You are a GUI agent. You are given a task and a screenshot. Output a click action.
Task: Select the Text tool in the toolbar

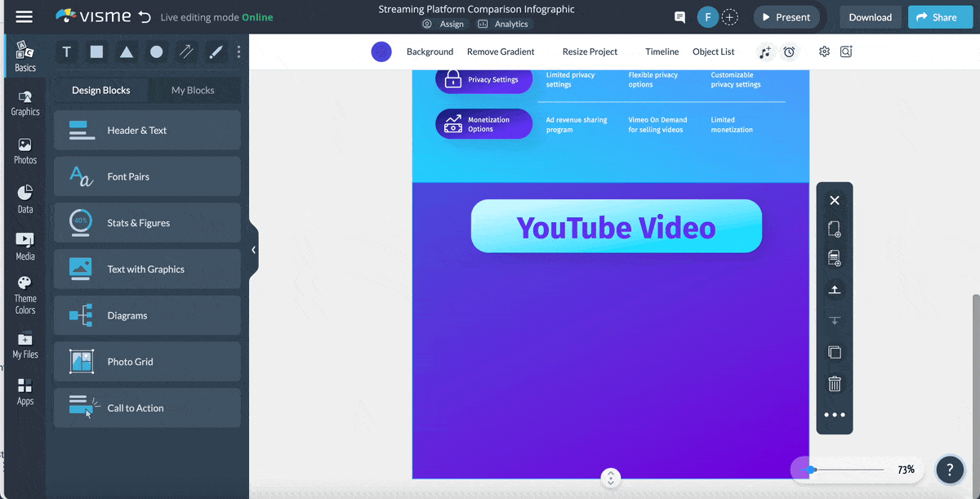[x=66, y=51]
